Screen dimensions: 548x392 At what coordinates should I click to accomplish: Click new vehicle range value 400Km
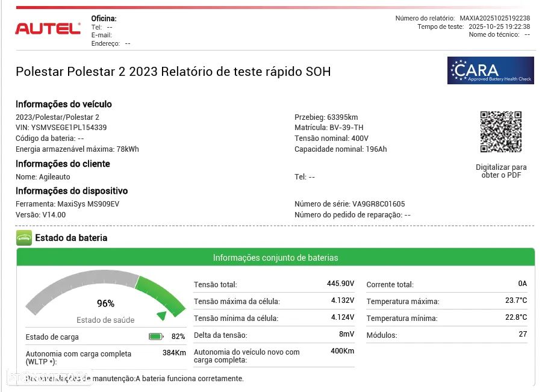[x=342, y=351]
